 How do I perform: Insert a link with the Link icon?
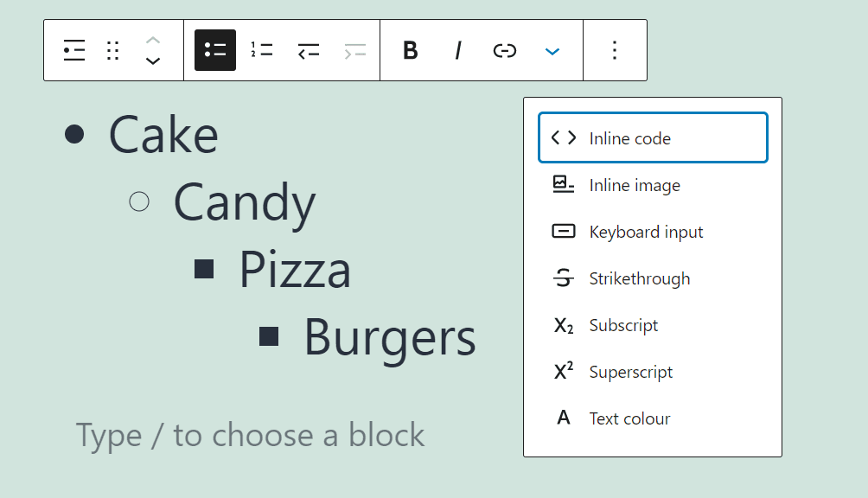coord(505,51)
